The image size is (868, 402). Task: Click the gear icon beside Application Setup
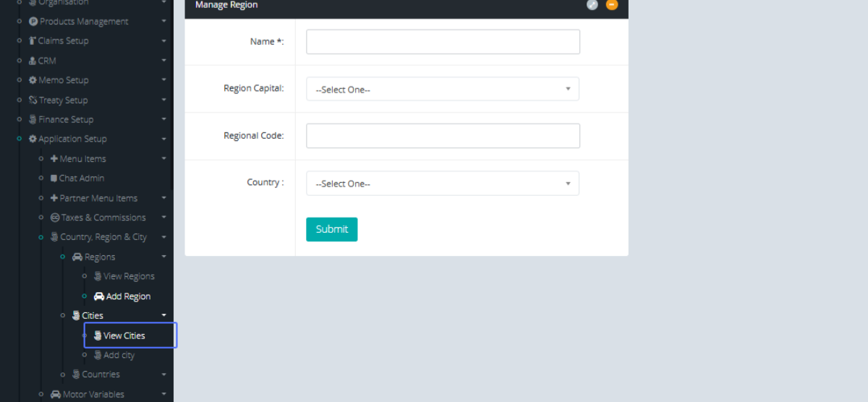(33, 139)
